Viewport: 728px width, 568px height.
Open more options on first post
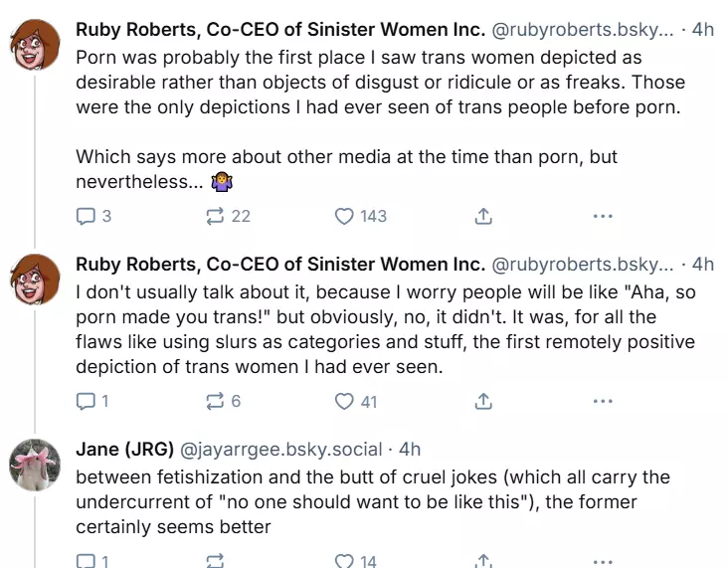(603, 216)
